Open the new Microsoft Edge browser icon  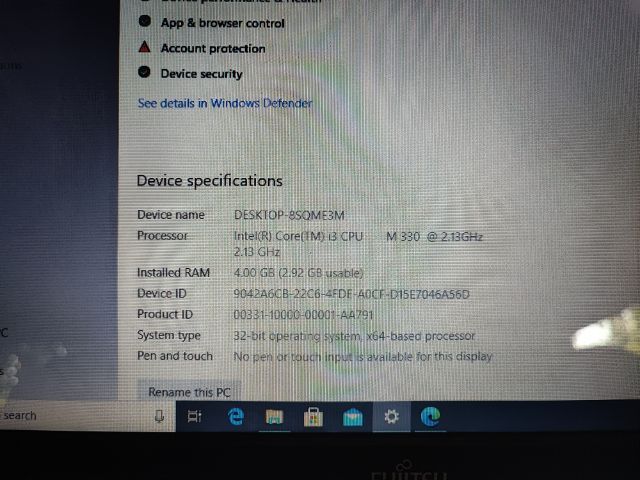(x=430, y=416)
